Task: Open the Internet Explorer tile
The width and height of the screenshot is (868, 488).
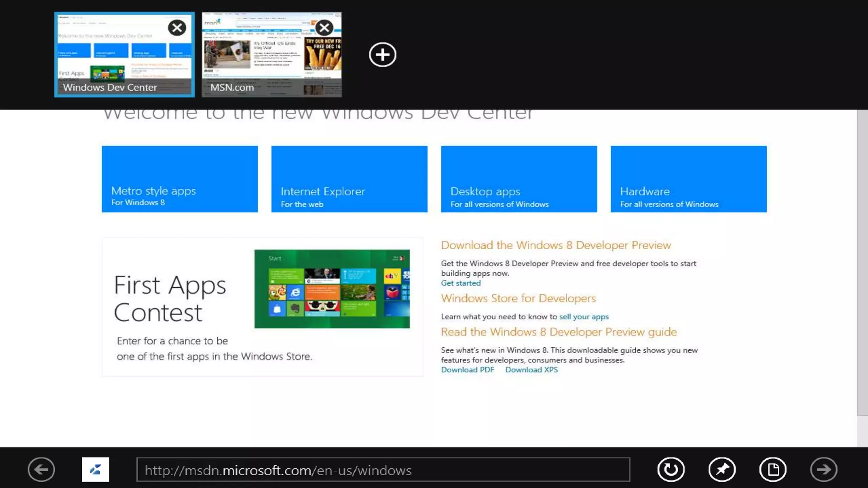Action: (x=349, y=179)
